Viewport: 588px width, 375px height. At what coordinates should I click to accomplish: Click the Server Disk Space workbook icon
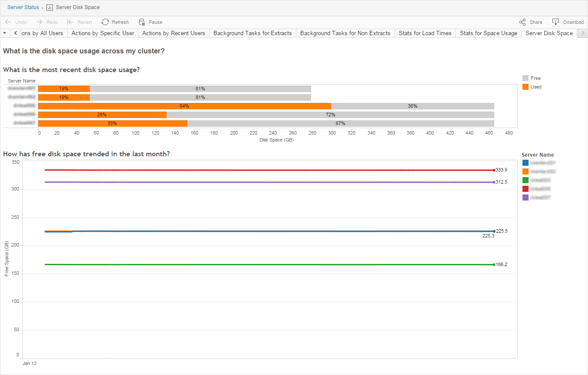click(x=49, y=7)
